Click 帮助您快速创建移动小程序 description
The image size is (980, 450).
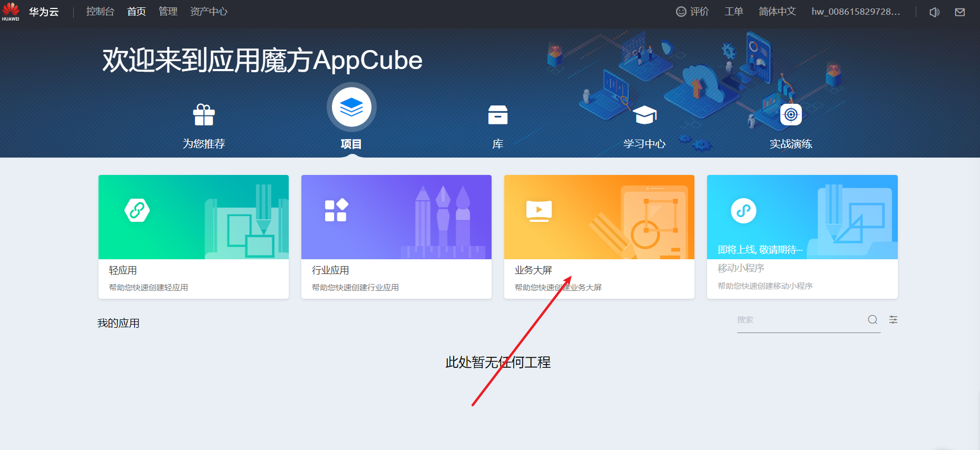pyautogui.click(x=765, y=286)
